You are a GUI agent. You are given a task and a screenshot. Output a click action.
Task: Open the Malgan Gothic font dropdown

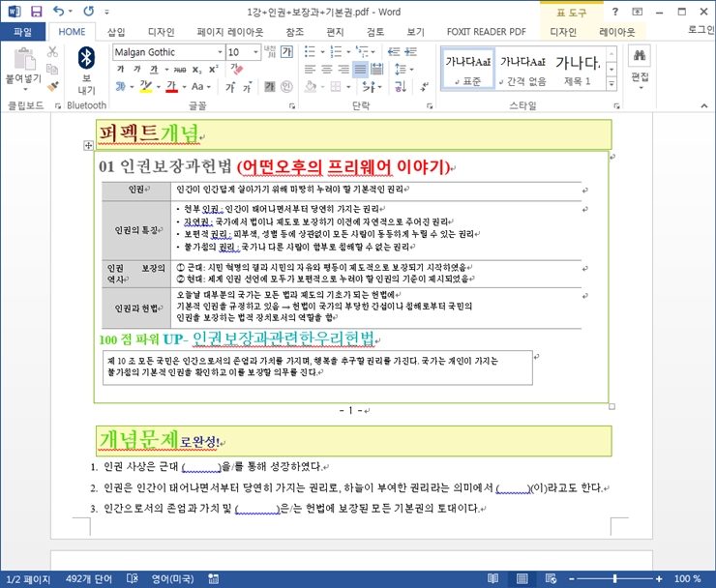[x=220, y=52]
